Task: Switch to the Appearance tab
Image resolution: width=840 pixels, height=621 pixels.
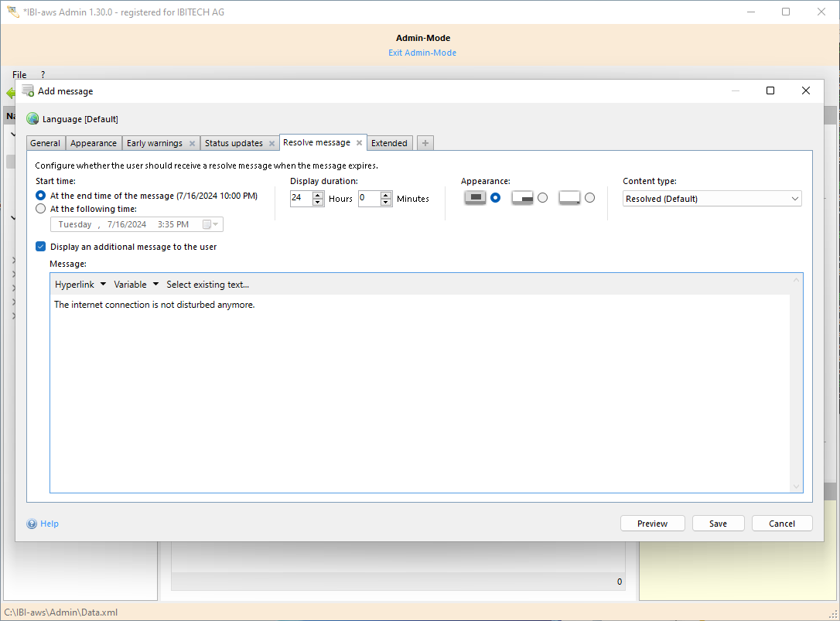Action: (x=94, y=143)
